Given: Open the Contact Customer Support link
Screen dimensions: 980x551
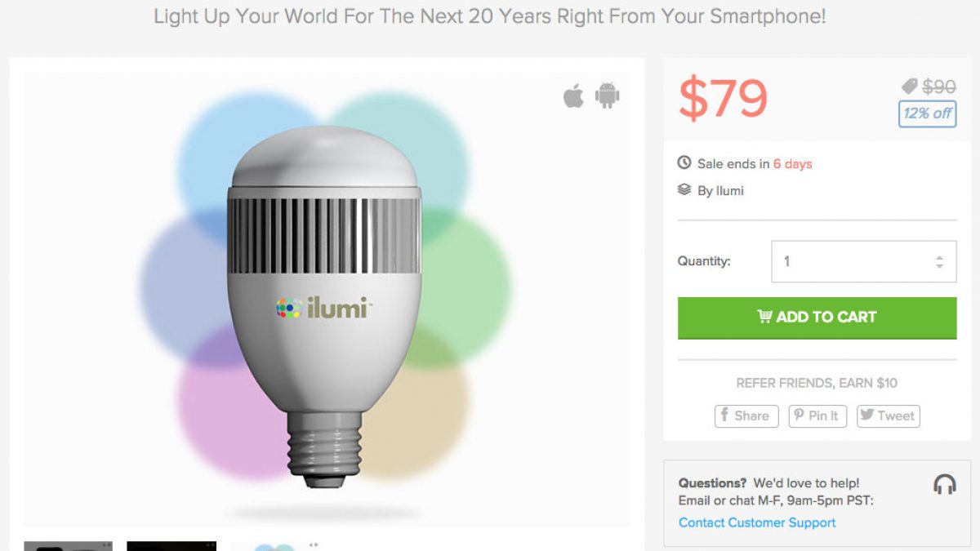Looking at the screenshot, I should (757, 522).
